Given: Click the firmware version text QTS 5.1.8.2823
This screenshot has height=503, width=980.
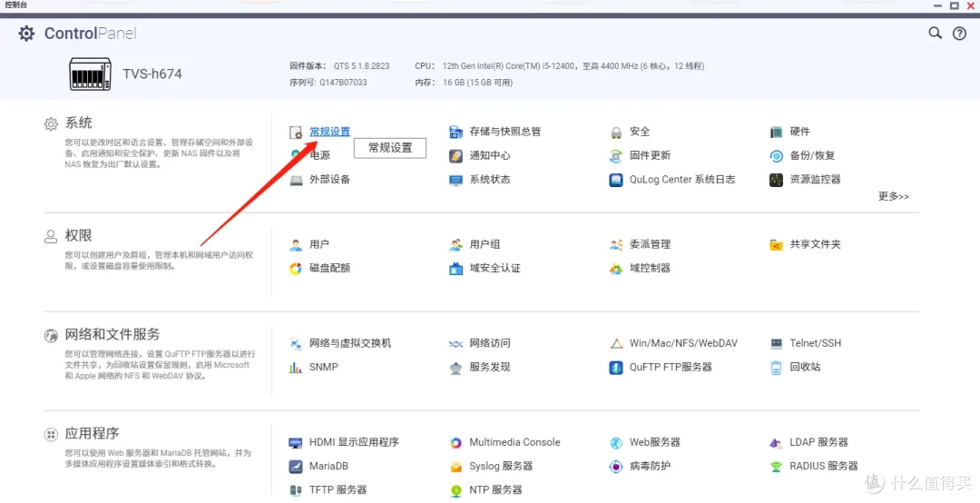Looking at the screenshot, I should coord(361,65).
